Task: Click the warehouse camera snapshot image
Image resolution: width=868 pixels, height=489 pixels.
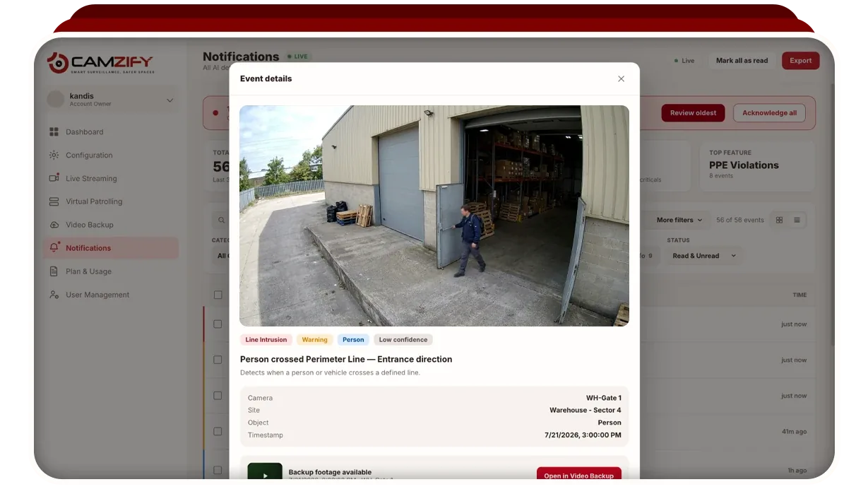Action: [434, 216]
